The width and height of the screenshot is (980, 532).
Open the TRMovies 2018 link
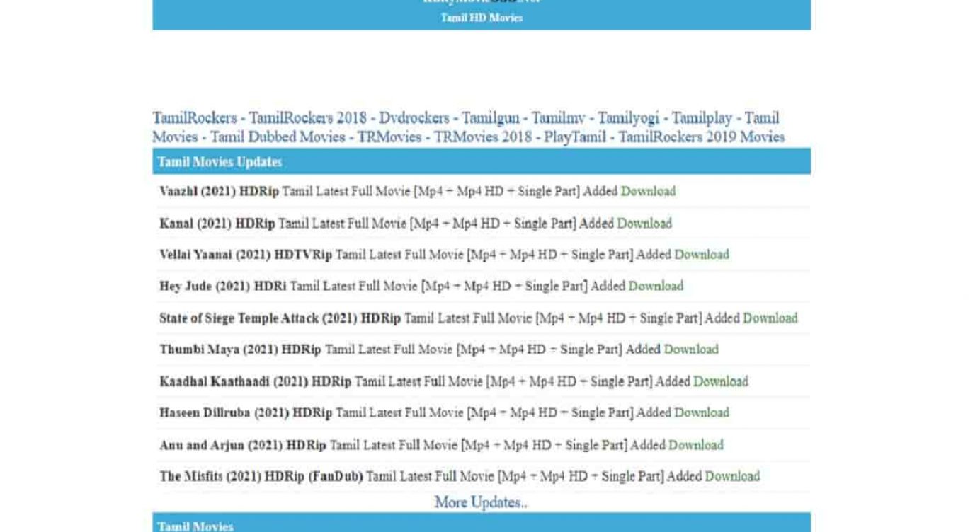(x=482, y=137)
